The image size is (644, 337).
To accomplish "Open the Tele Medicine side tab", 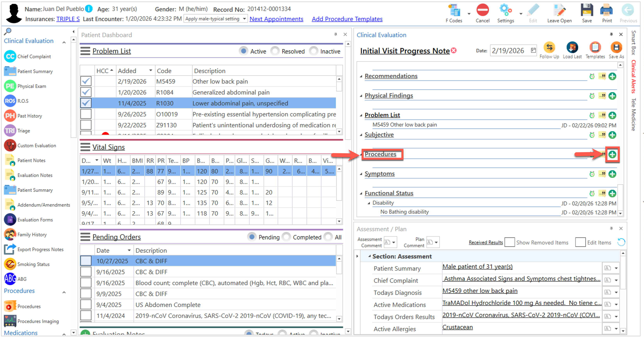I will pos(633,114).
